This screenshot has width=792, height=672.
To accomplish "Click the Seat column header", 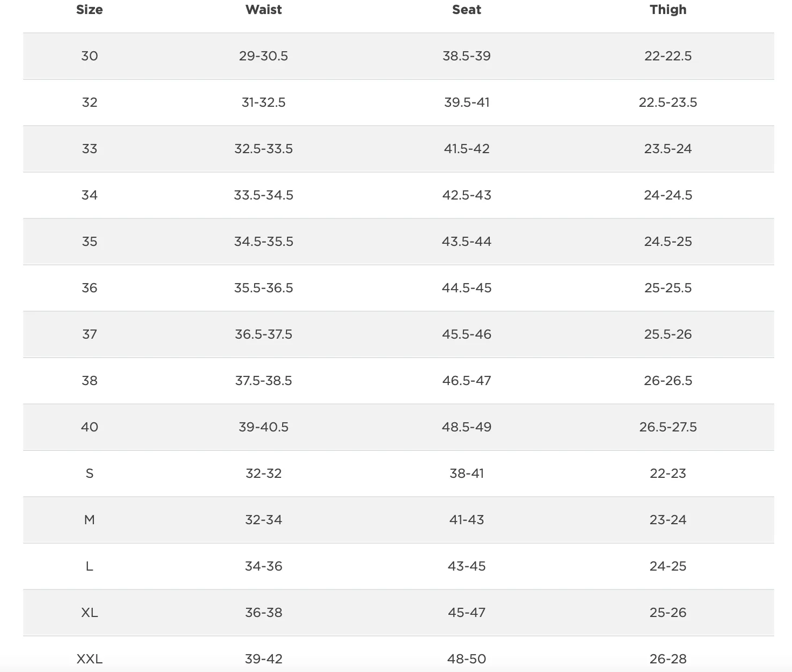I will [467, 10].
